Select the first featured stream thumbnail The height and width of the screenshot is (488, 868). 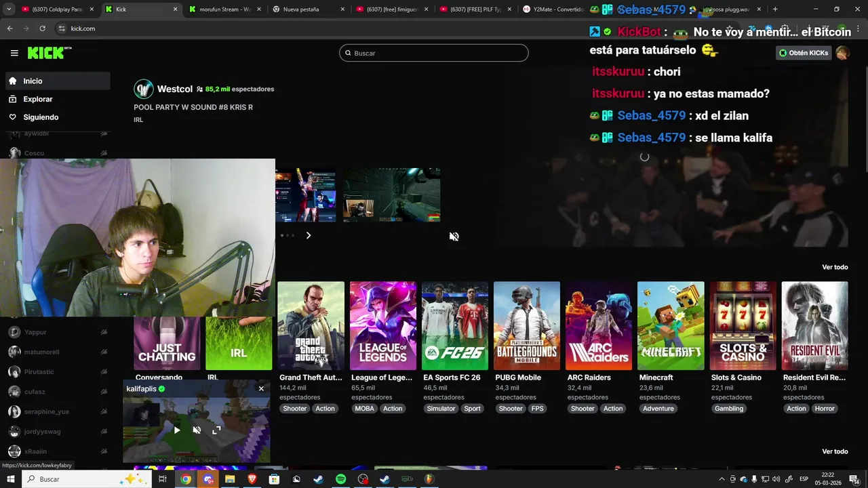(305, 195)
